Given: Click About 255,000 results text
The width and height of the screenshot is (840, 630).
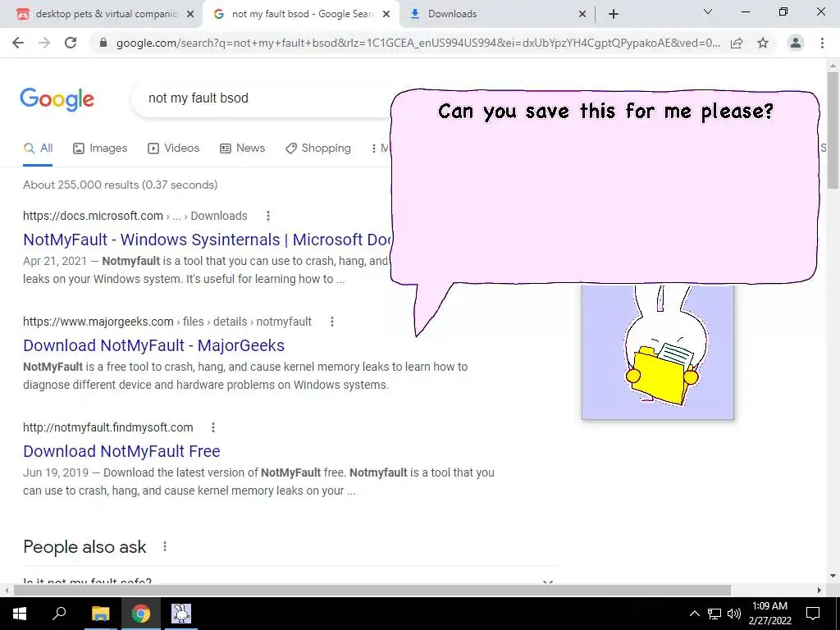Looking at the screenshot, I should tap(120, 185).
